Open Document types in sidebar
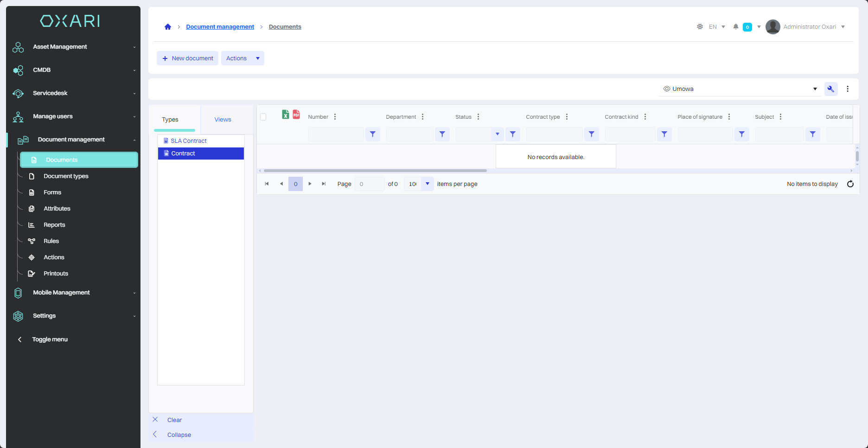The height and width of the screenshot is (448, 868). click(x=66, y=176)
